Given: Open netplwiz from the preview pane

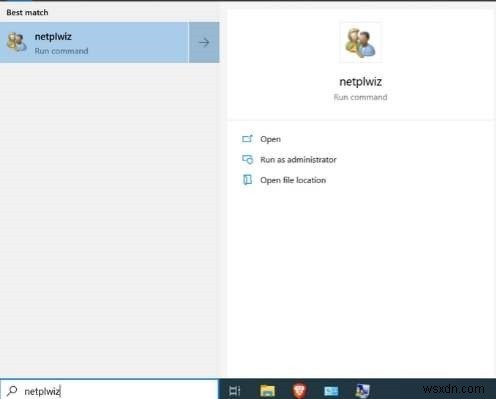Looking at the screenshot, I should (270, 139).
